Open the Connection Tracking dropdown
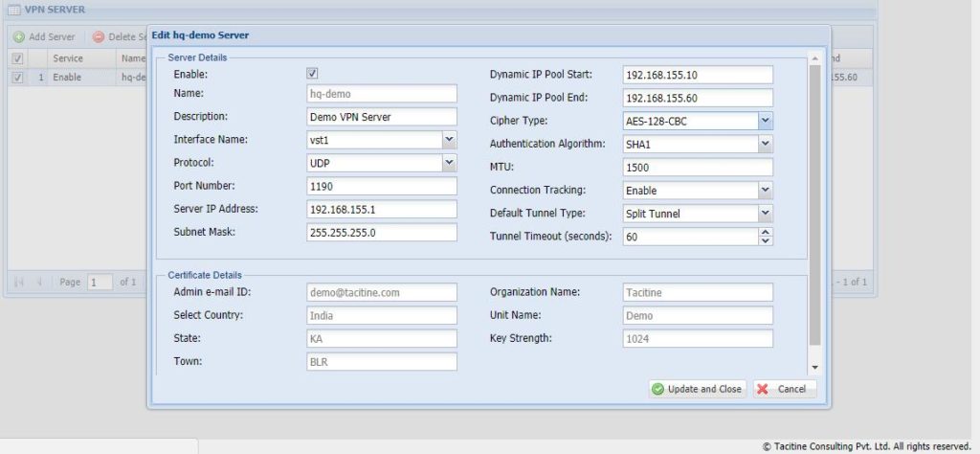The image size is (980, 454). pyautogui.click(x=765, y=190)
